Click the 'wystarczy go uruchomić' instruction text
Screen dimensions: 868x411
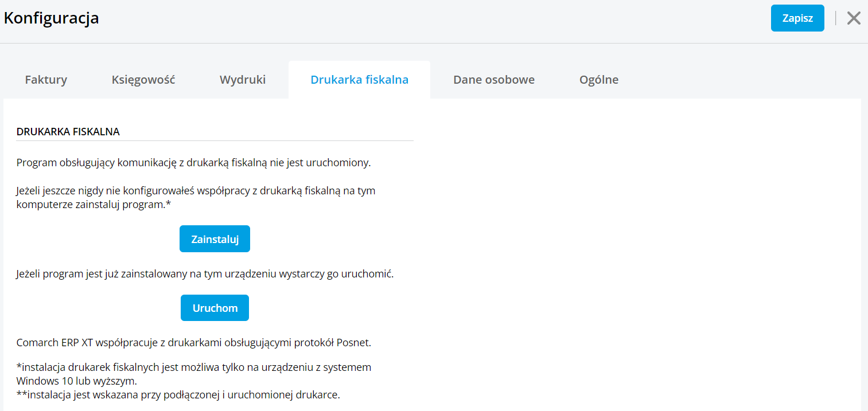point(205,274)
